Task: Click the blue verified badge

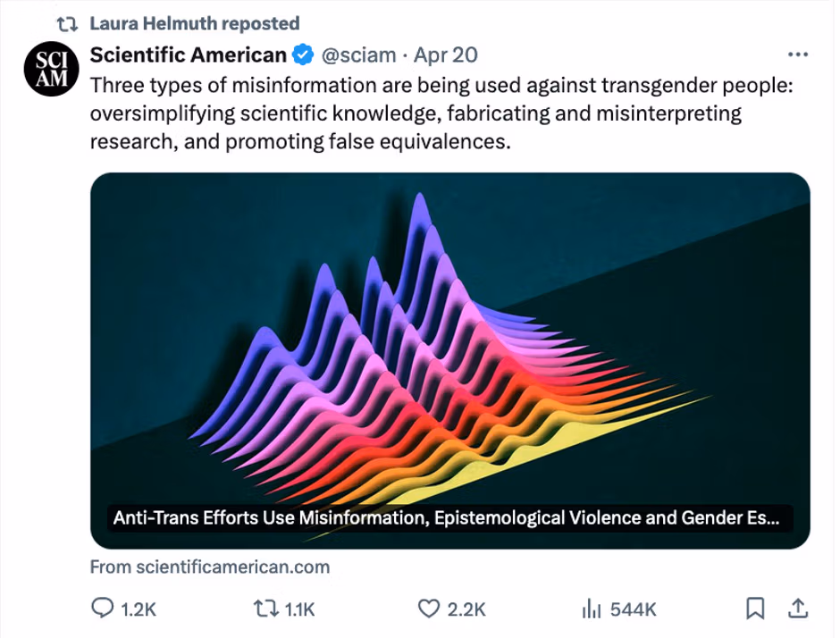Action: [303, 55]
